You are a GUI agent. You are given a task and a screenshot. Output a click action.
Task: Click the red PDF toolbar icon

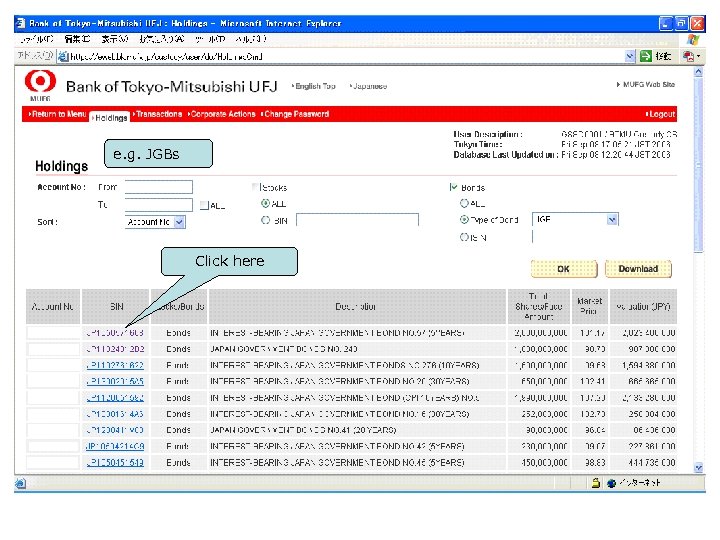[x=688, y=56]
